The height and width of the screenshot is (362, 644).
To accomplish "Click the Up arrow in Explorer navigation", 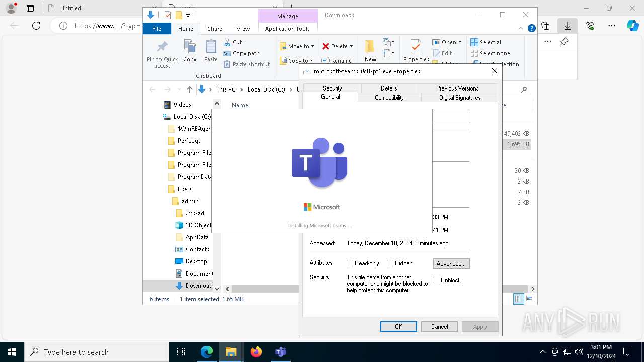I will click(x=189, y=89).
